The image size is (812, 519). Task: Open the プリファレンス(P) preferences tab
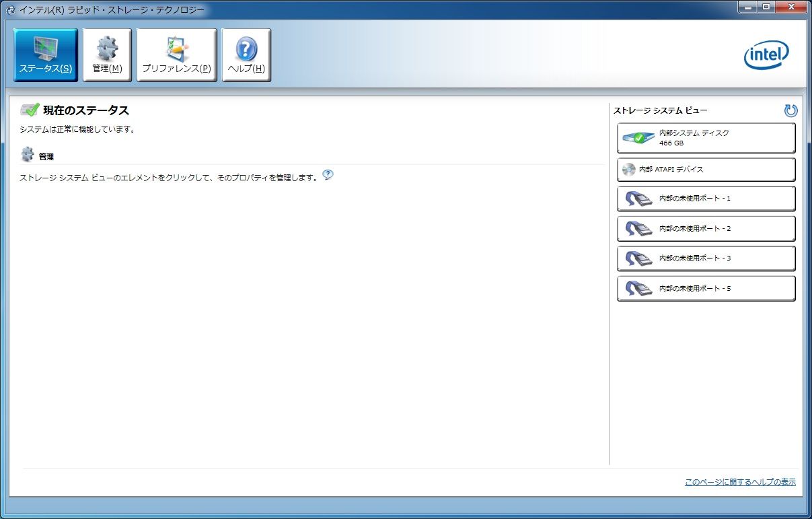(177, 55)
